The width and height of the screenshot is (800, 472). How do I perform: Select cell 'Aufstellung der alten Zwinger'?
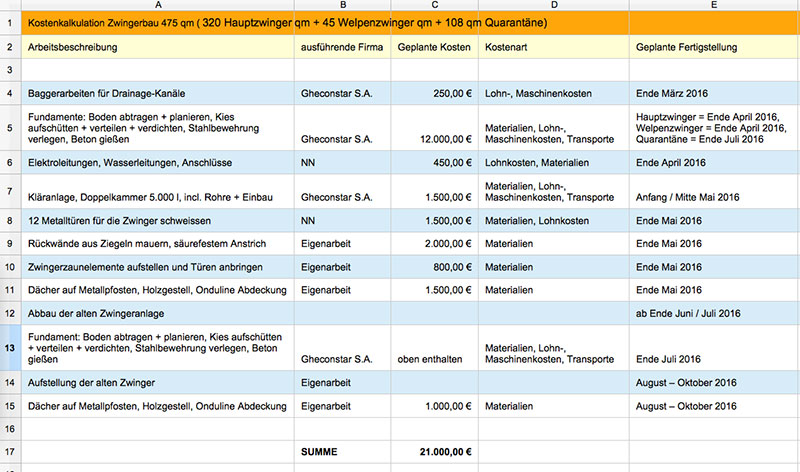pos(158,383)
